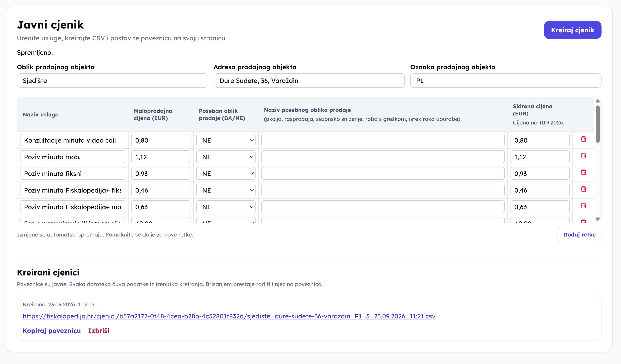Expand DA/NE dropdown for Poziv minuta fiksni
Screen dimensions: 621x364
point(226,174)
